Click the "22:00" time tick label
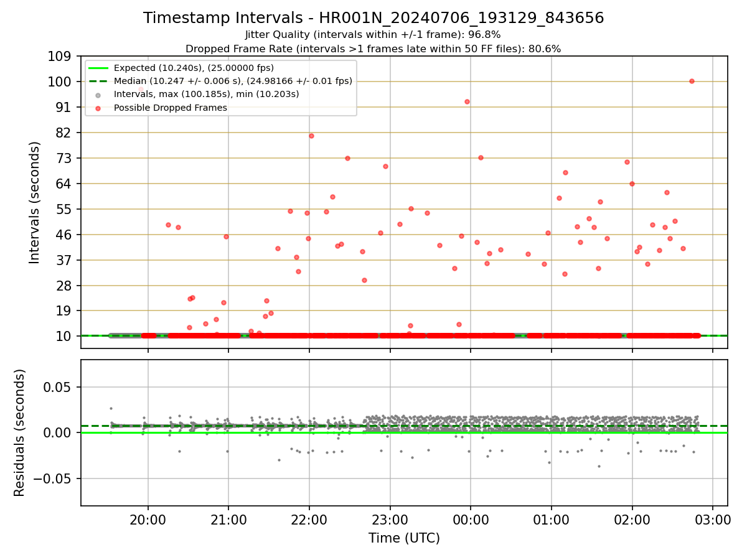This screenshot has height=560, width=747. (x=309, y=520)
